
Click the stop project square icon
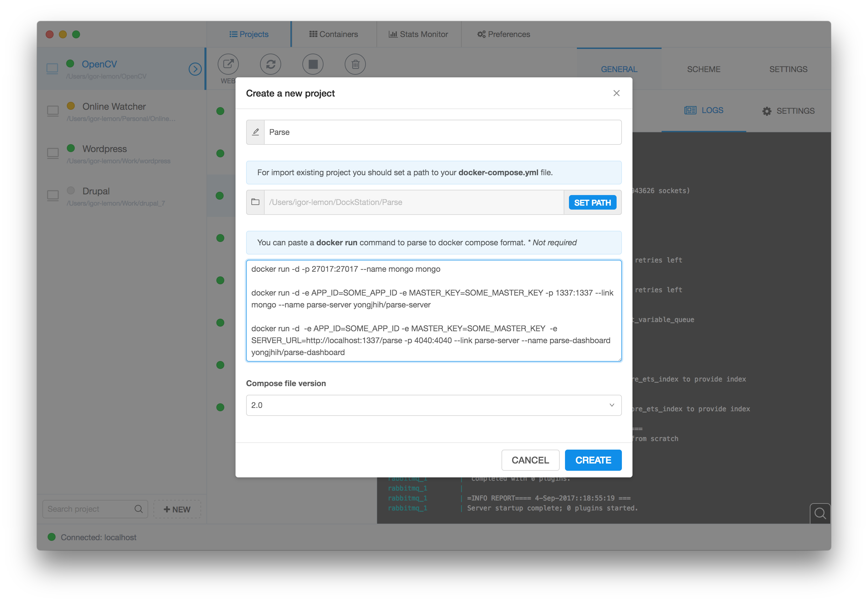click(x=313, y=64)
